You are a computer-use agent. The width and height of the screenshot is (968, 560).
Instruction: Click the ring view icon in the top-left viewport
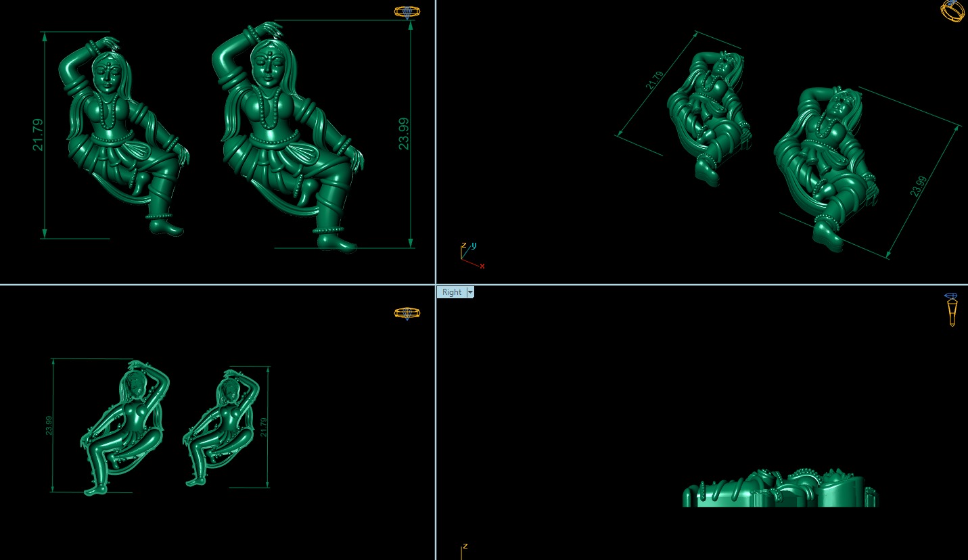407,11
